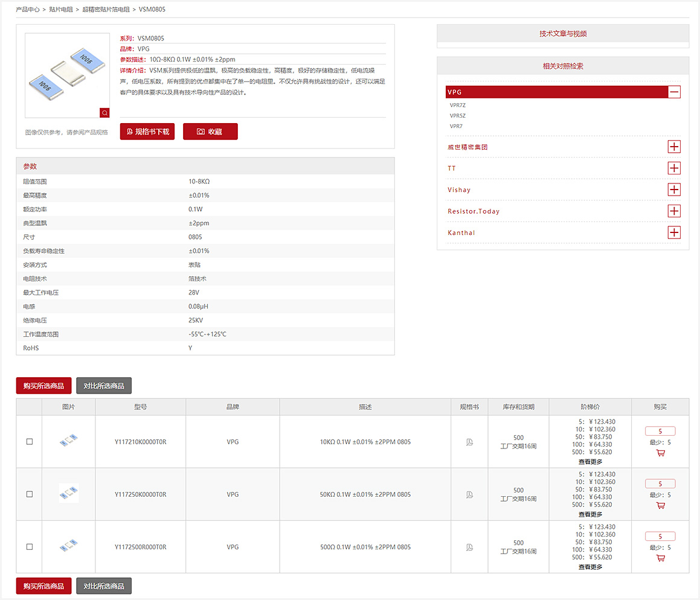700x600 pixels.
Task: Select the Y117250K0000T0R row checkbox
Action: 30,494
